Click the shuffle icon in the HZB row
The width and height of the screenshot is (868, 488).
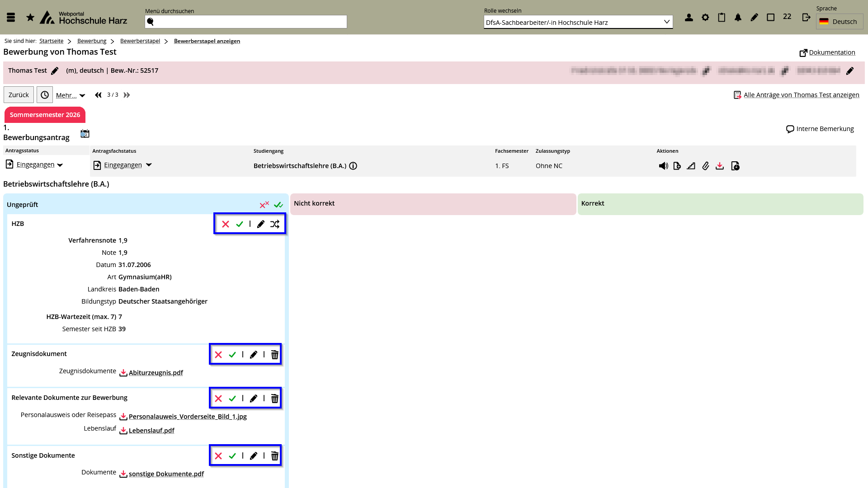click(275, 224)
